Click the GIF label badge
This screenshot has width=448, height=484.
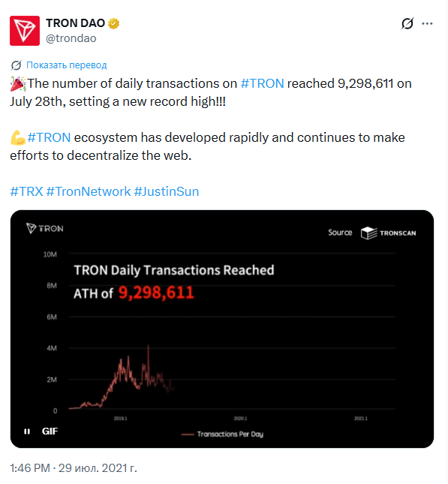50,431
